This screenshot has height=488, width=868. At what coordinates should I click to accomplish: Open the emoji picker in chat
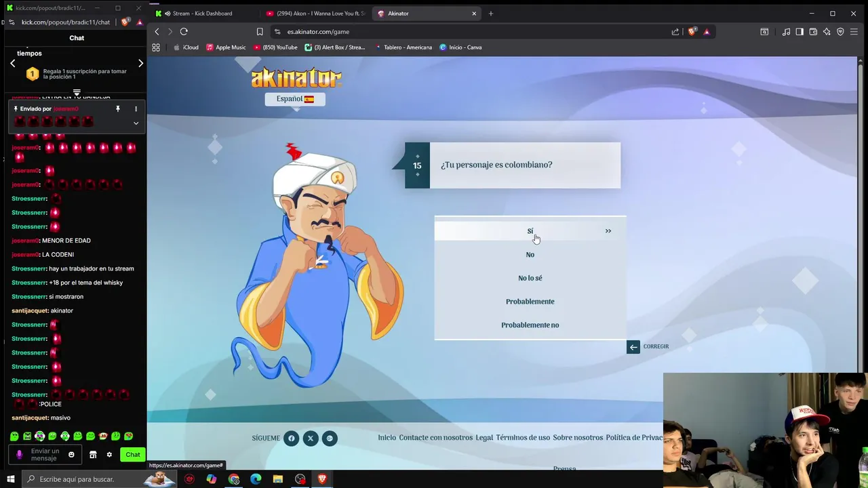pos(71,455)
